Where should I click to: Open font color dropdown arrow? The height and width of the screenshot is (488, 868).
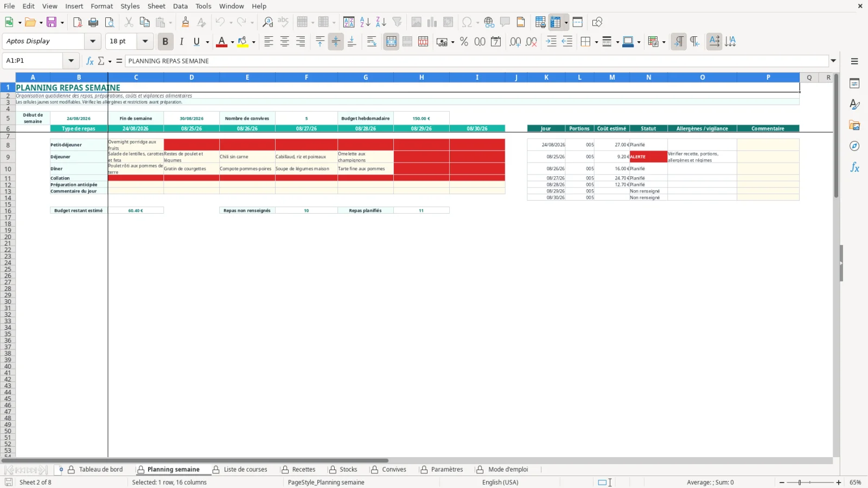(232, 42)
